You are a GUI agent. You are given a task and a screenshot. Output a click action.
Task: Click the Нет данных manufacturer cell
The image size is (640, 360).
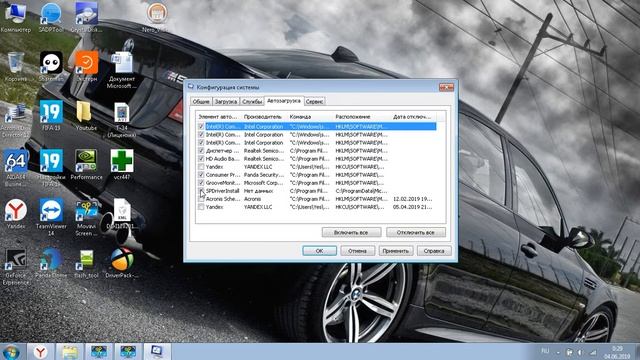pos(259,191)
